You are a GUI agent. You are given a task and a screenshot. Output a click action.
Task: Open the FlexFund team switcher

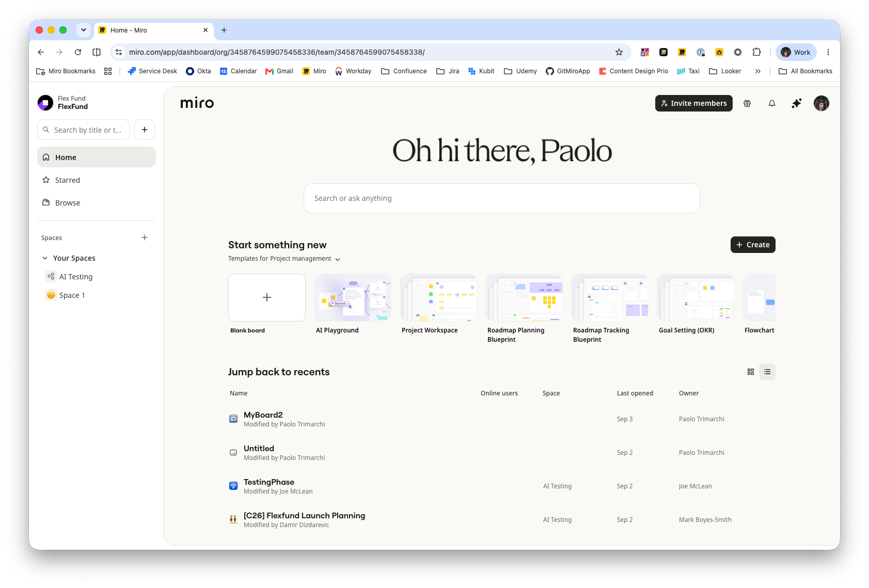[63, 103]
